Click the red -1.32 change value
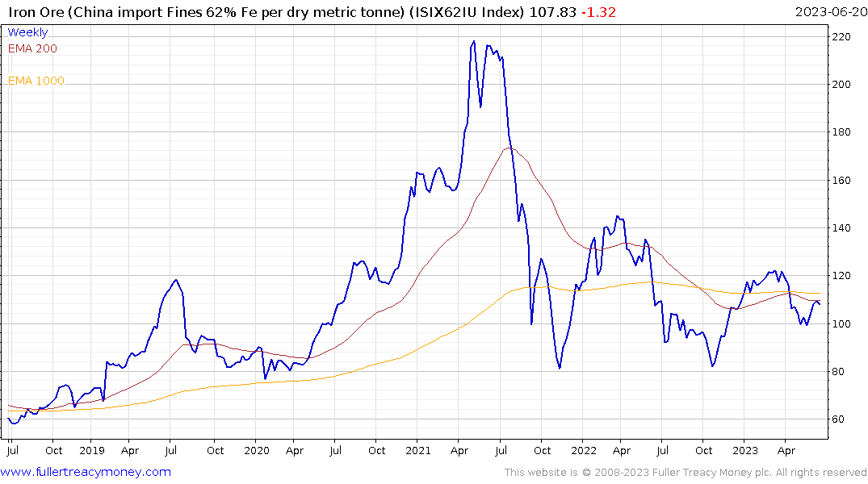This screenshot has width=868, height=484. (598, 12)
